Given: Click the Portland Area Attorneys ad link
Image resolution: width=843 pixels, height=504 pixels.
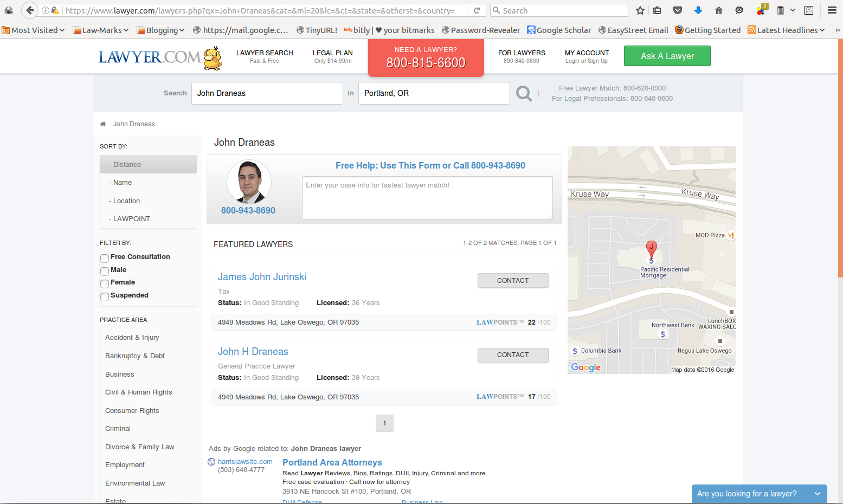Looking at the screenshot, I should pyautogui.click(x=332, y=462).
